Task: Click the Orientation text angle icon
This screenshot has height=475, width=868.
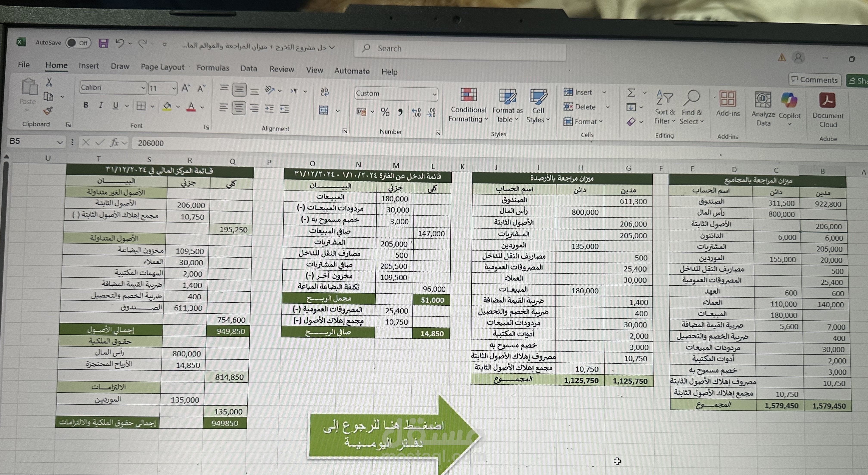Action: point(269,90)
